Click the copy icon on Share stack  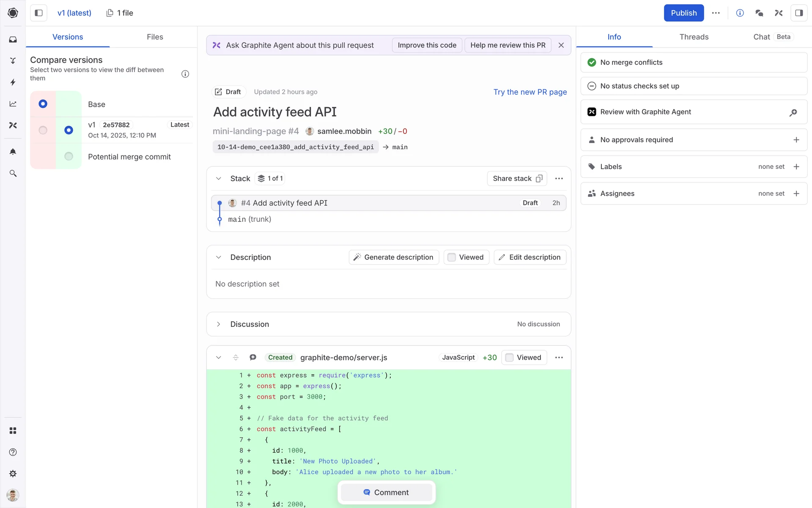click(x=539, y=179)
